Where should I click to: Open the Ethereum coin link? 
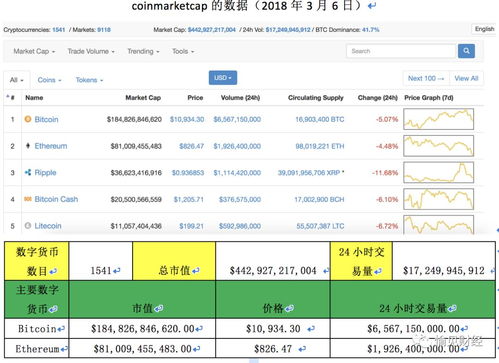51,146
